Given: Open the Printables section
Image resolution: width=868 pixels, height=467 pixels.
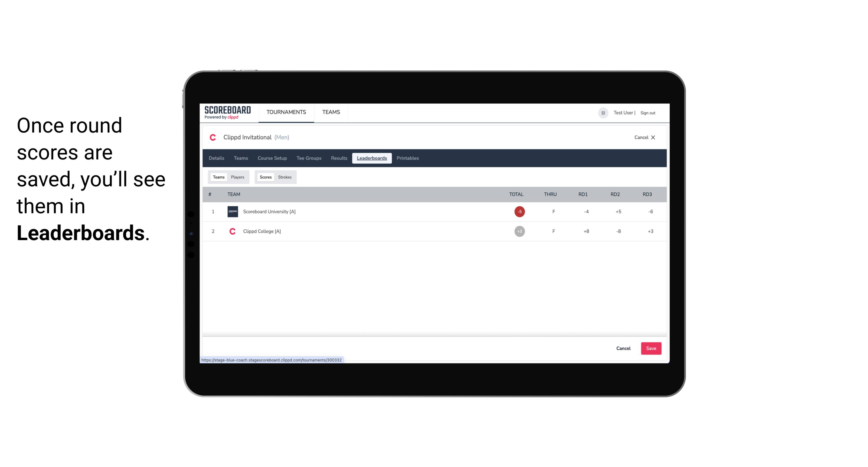Looking at the screenshot, I should (408, 158).
